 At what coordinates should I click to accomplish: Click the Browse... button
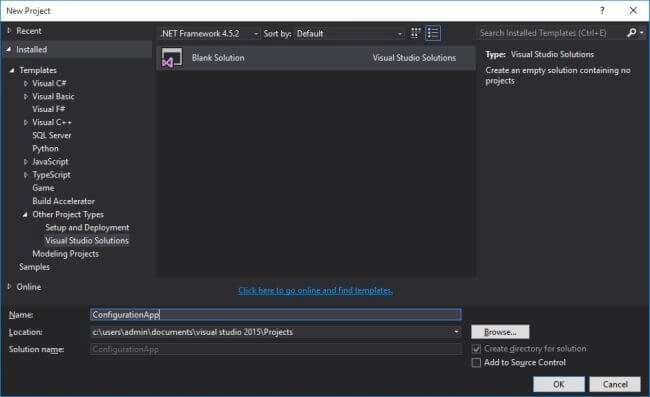click(500, 332)
